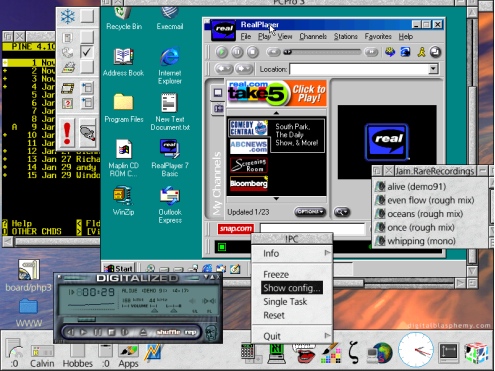
Task: Toggle rep repeat in the Digitalized player
Action: click(190, 332)
